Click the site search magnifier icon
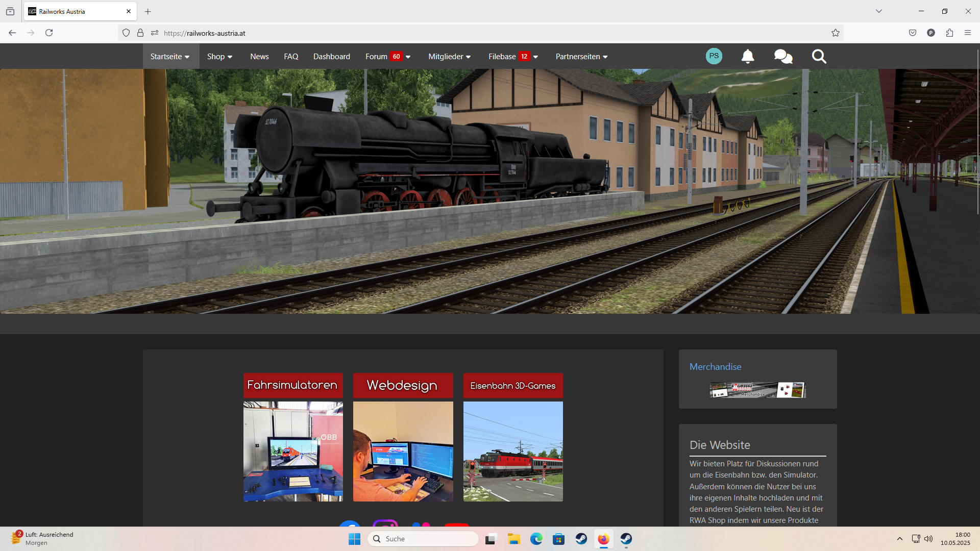The width and height of the screenshot is (980, 551). tap(819, 56)
